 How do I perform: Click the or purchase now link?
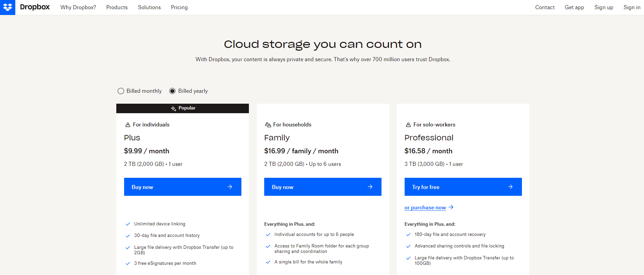425,208
